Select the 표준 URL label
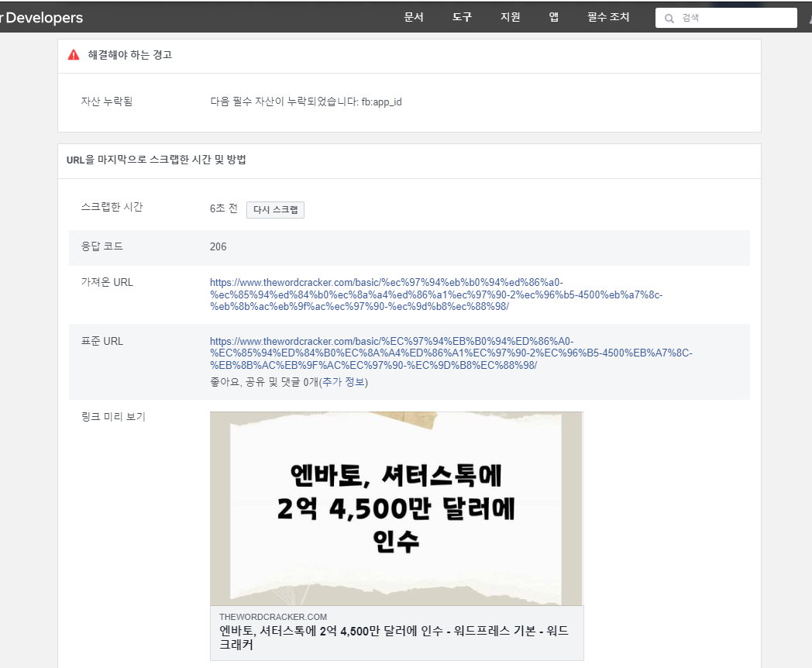The height and width of the screenshot is (668, 812). [102, 341]
